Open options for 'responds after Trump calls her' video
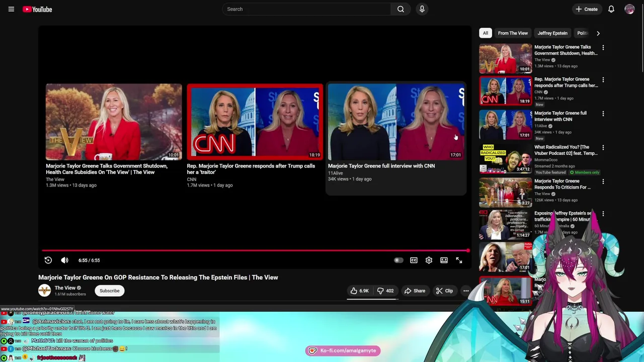The width and height of the screenshot is (644, 362). click(x=603, y=80)
